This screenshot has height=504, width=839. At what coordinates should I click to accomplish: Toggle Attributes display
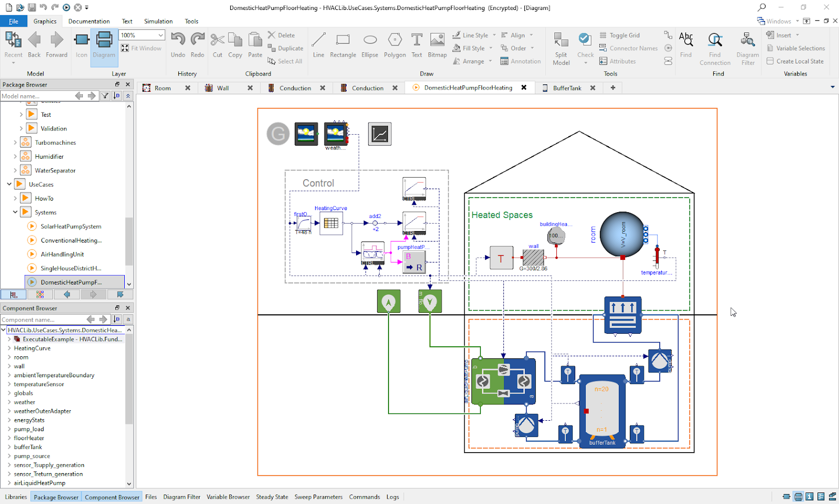[x=618, y=61]
